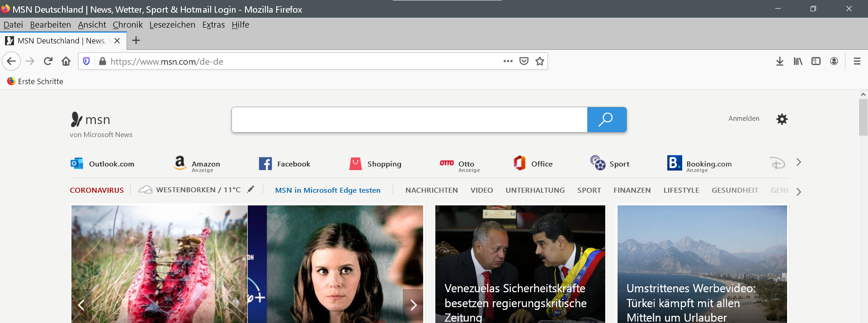This screenshot has height=323, width=868.
Task: Open the Amazon shortcut
Action: click(x=197, y=164)
